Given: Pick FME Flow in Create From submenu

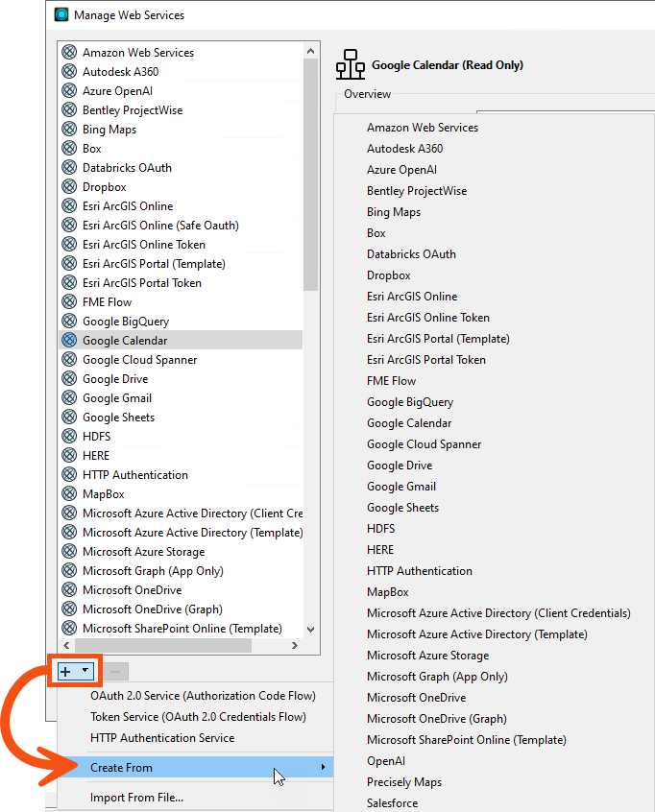Looking at the screenshot, I should [391, 381].
